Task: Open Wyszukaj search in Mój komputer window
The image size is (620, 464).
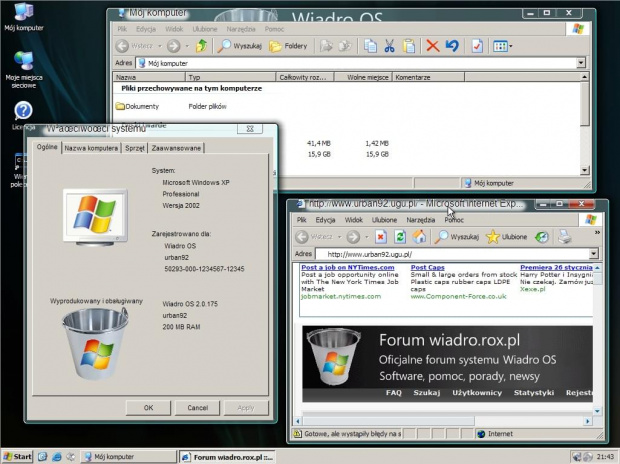Action: tap(240, 46)
